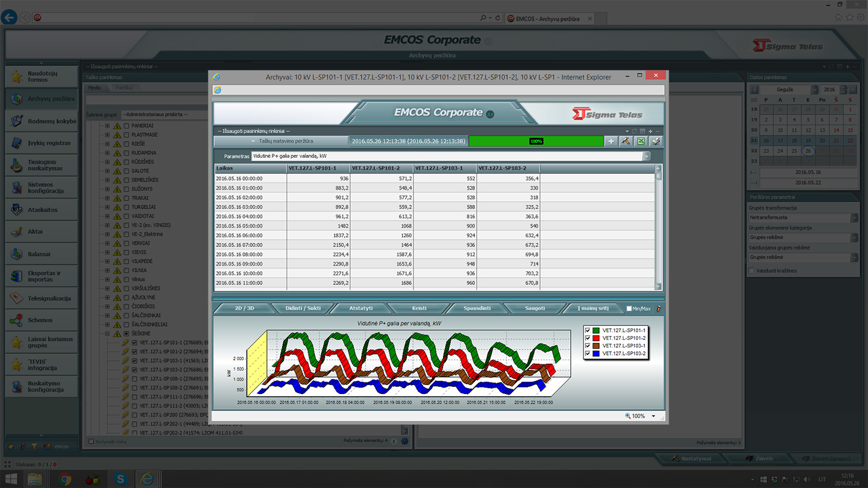Click the Keisti tab
The width and height of the screenshot is (868, 488).
pyautogui.click(x=419, y=308)
